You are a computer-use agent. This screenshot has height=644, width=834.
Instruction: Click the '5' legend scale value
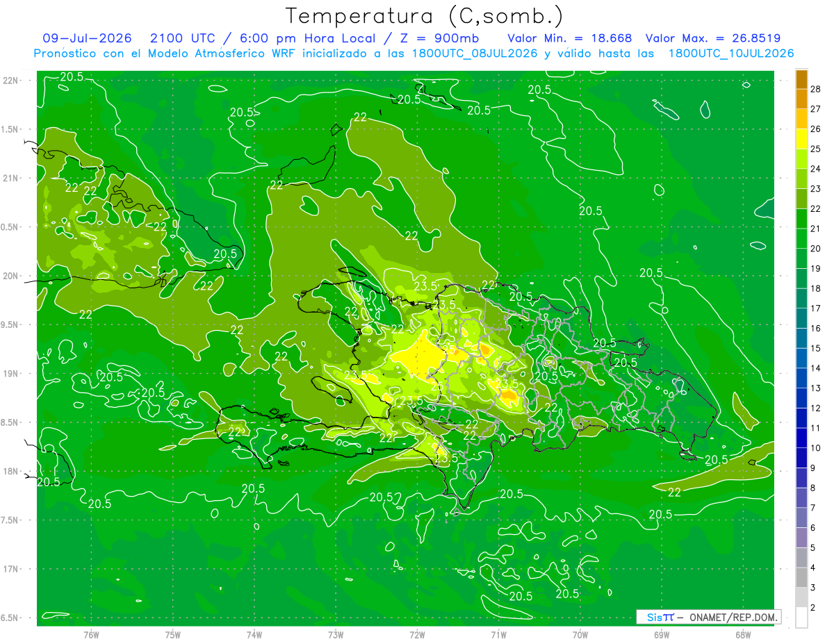click(x=813, y=548)
